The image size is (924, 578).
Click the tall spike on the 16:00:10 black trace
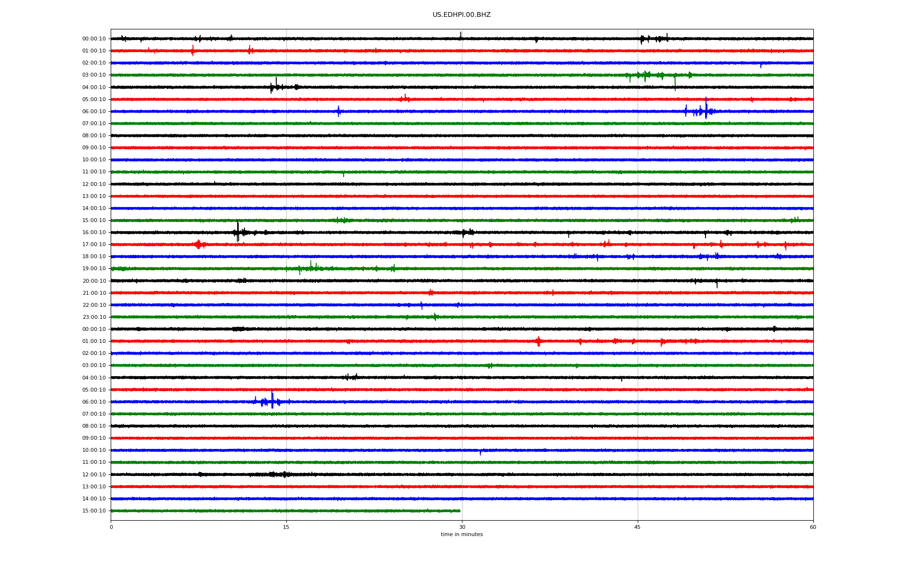238,231
